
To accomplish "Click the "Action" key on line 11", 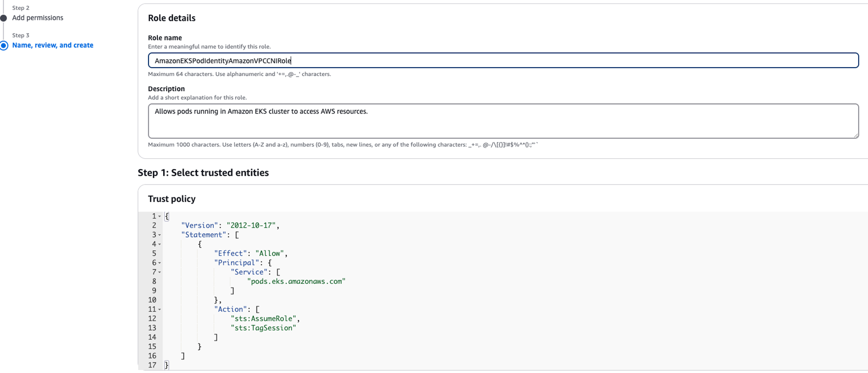I will (x=230, y=309).
